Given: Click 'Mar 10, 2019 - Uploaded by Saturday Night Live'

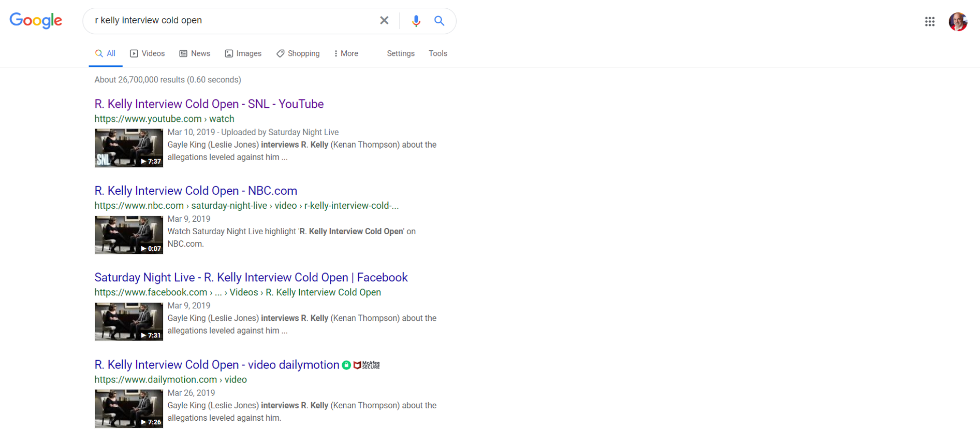Looking at the screenshot, I should tap(253, 132).
